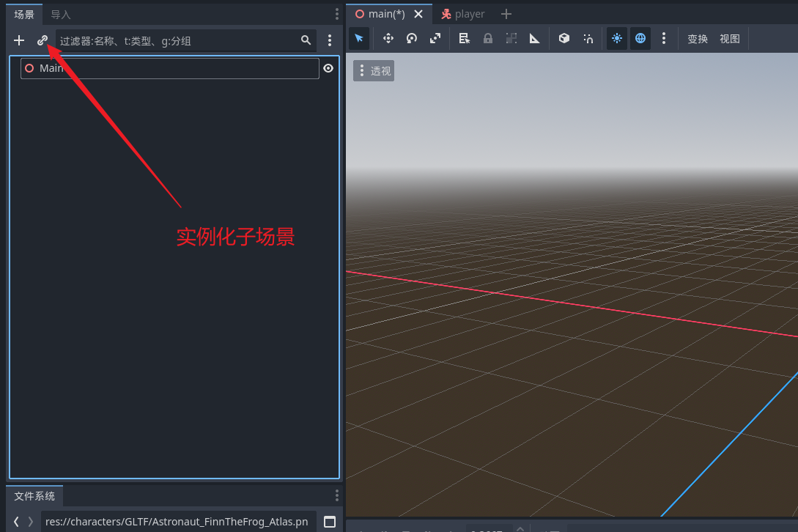Instantiate child scene with link icon
Screen dimensions: 798x532
[x=43, y=40]
